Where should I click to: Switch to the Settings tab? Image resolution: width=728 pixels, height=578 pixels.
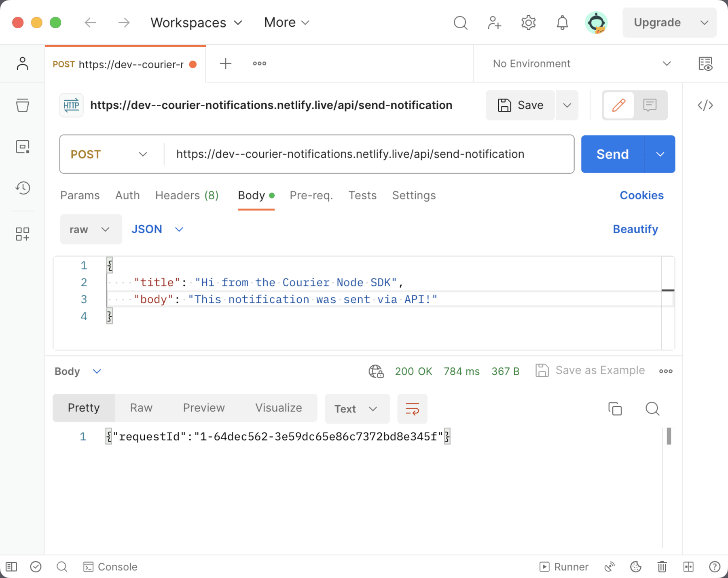tap(414, 195)
